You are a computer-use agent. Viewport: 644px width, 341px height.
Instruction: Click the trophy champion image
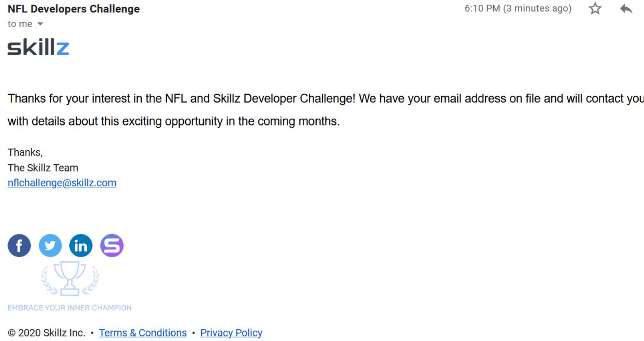point(70,278)
